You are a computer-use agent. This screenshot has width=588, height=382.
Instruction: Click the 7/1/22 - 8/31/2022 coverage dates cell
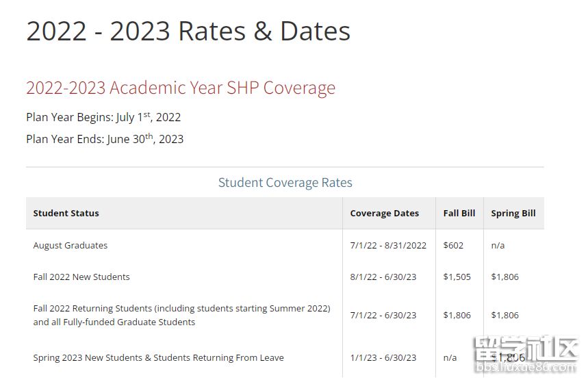click(387, 246)
